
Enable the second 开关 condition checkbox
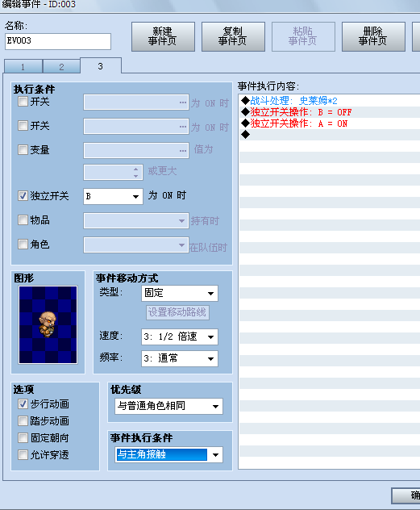click(x=23, y=126)
